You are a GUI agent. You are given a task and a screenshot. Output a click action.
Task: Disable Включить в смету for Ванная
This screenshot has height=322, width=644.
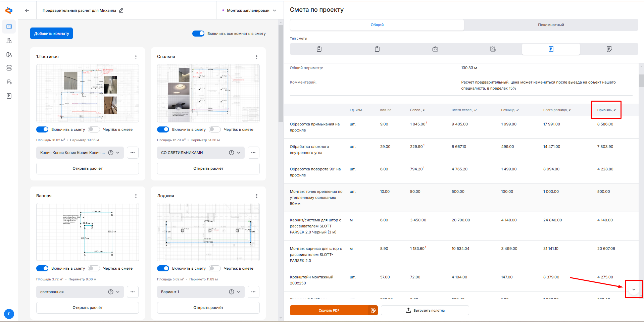42,268
